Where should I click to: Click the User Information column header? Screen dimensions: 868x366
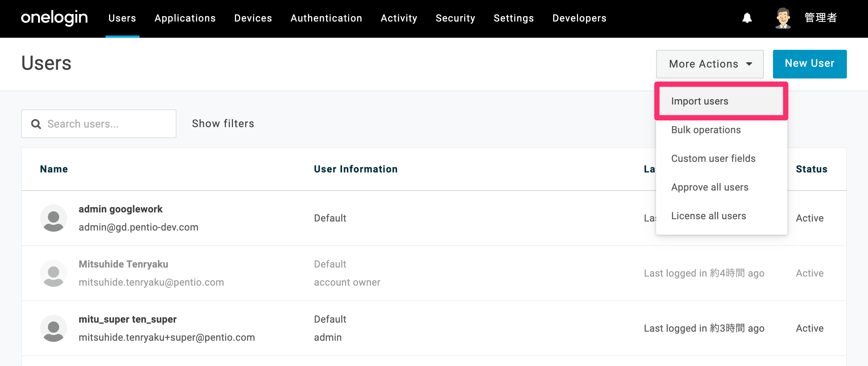click(356, 169)
